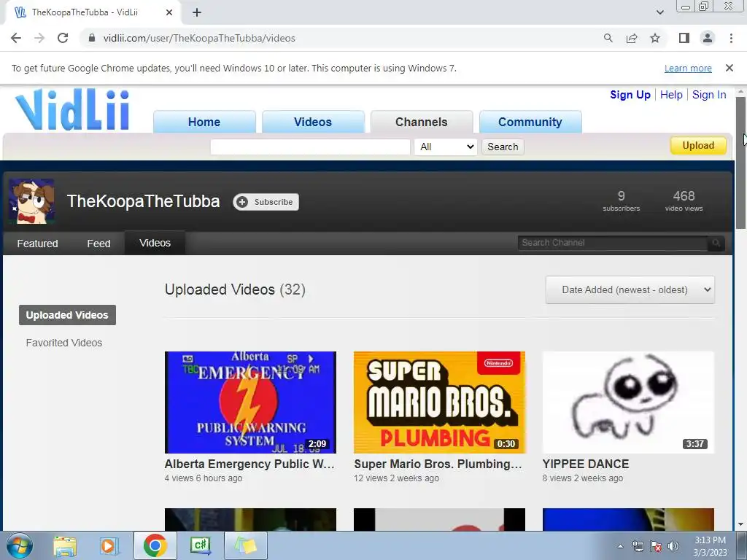Click the 9 subscribers counter
This screenshot has width=747, height=560.
coord(622,201)
